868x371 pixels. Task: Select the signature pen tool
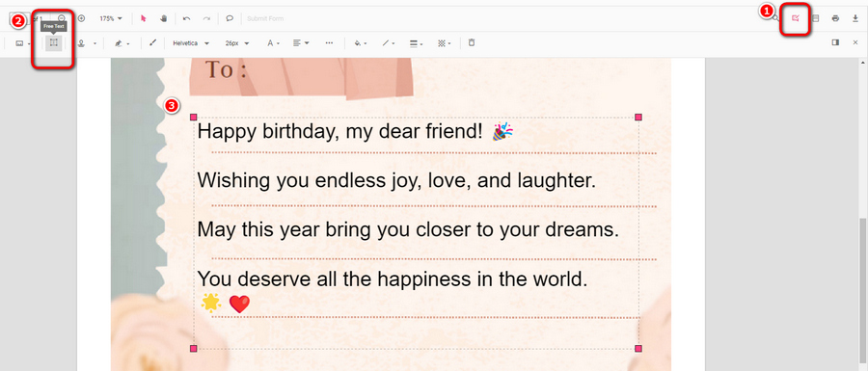[118, 42]
